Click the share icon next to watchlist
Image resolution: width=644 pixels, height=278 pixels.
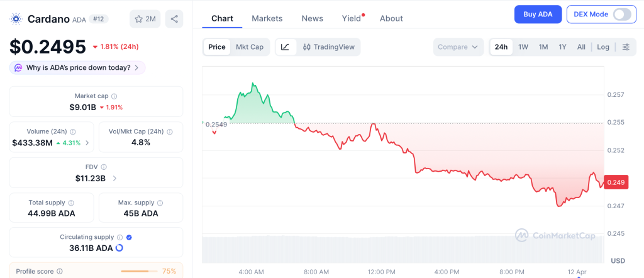(x=174, y=19)
